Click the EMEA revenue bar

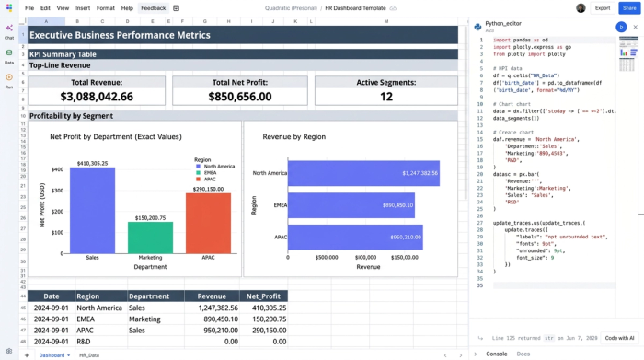click(x=351, y=205)
